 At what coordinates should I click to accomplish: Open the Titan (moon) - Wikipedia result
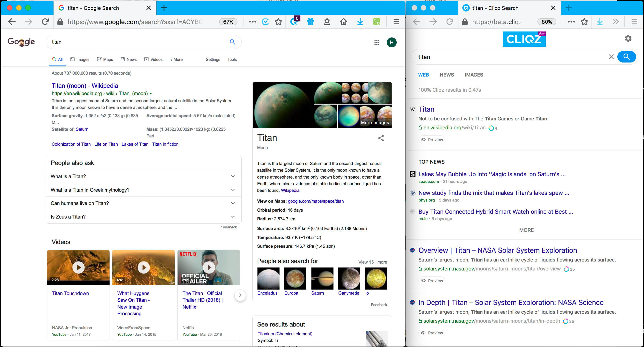point(85,85)
